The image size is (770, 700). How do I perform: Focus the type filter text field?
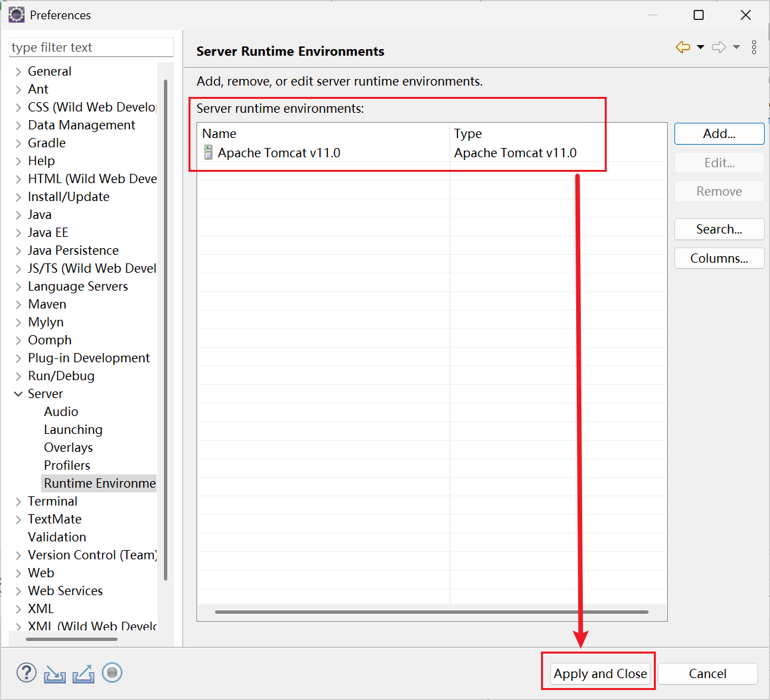(x=92, y=47)
